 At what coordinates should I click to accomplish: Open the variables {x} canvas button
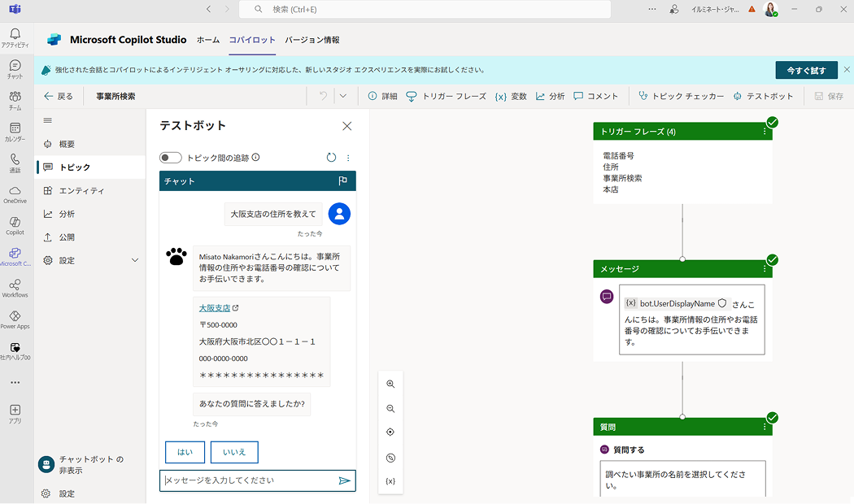[x=390, y=481]
